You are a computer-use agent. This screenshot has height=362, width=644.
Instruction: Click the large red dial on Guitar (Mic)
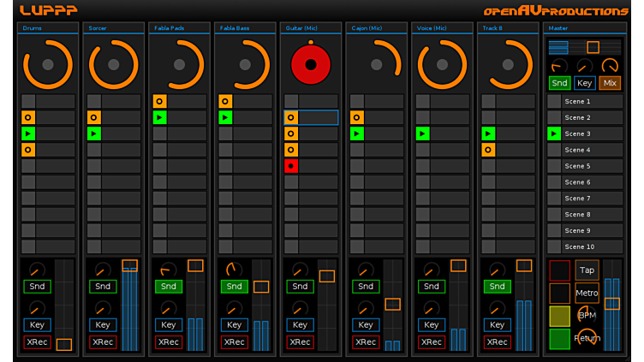pos(310,65)
